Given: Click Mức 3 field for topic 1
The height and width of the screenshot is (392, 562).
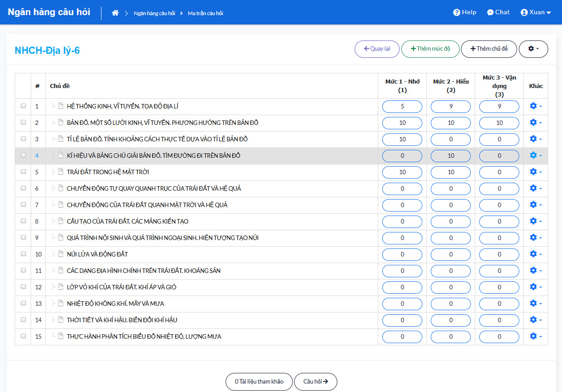Looking at the screenshot, I should click(499, 107).
